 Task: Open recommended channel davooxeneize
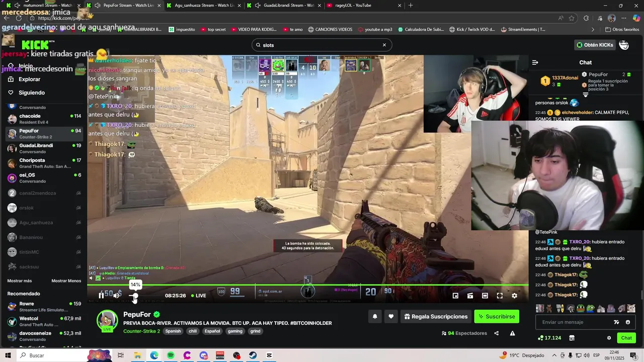coord(44,335)
